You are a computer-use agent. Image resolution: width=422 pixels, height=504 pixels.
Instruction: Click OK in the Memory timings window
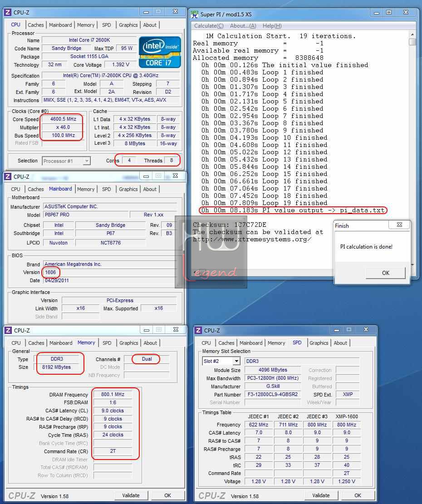coord(168,495)
